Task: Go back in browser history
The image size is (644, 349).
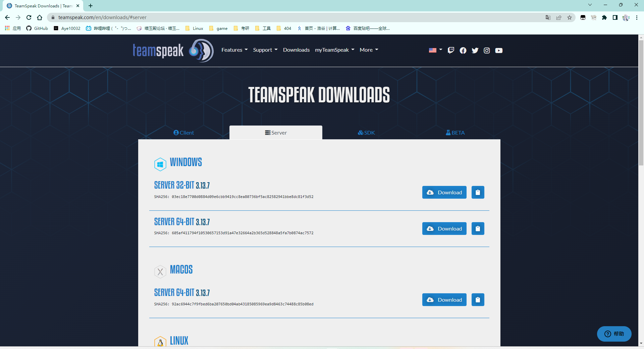Action: (x=7, y=17)
